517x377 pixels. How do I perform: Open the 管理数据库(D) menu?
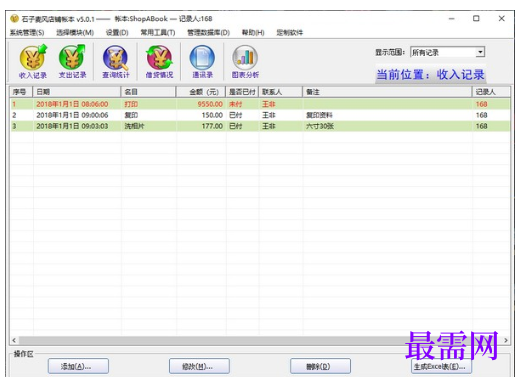208,32
